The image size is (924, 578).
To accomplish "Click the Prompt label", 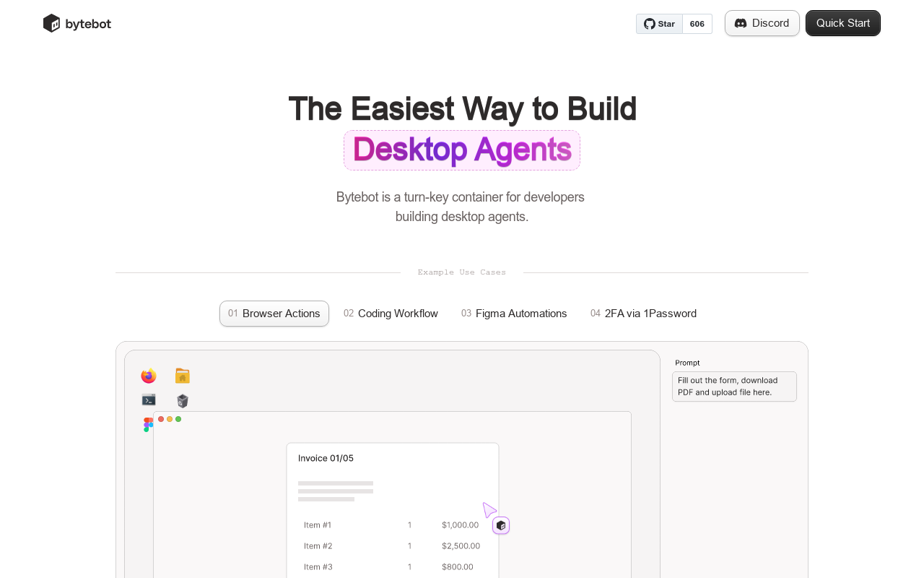I will [x=687, y=363].
